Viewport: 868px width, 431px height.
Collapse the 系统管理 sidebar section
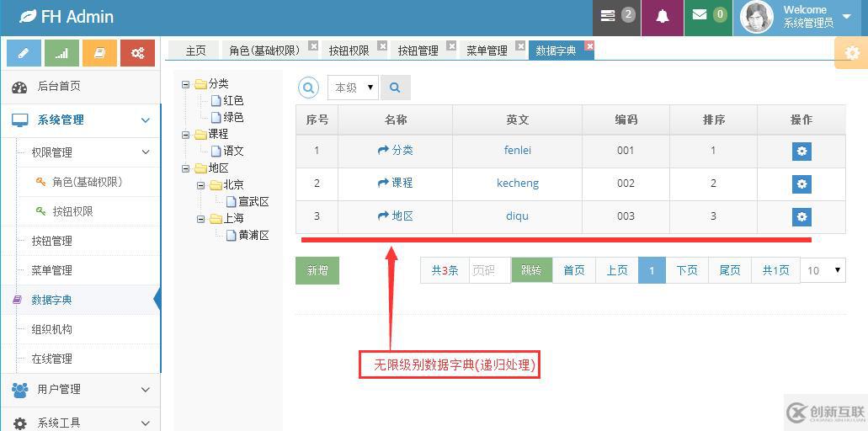coord(80,120)
